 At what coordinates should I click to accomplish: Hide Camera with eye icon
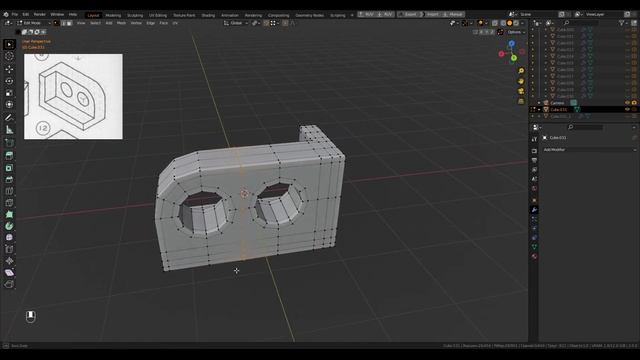coord(627,103)
